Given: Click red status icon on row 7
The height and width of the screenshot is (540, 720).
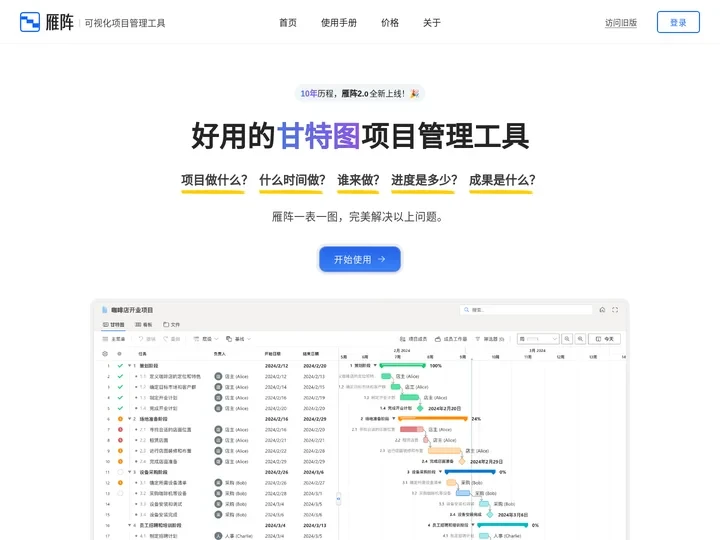Looking at the screenshot, I should pyautogui.click(x=120, y=430).
